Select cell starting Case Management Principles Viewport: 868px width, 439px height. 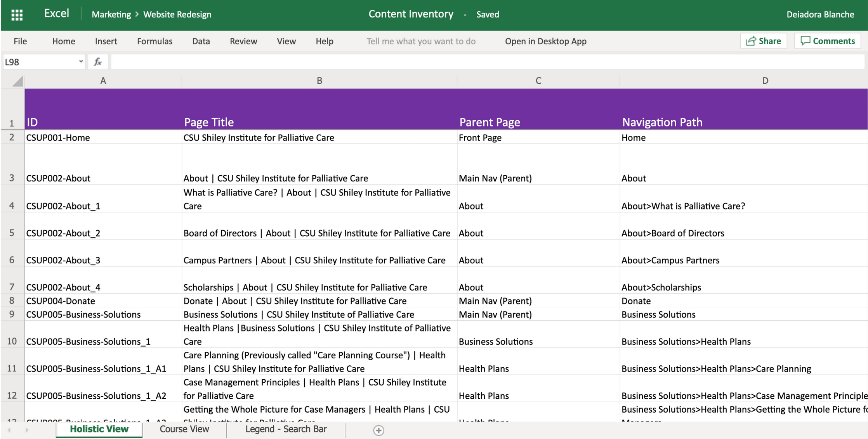click(319, 389)
